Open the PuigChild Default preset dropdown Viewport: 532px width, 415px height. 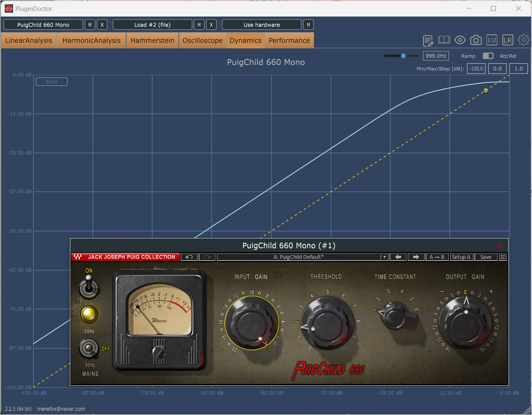coord(302,257)
